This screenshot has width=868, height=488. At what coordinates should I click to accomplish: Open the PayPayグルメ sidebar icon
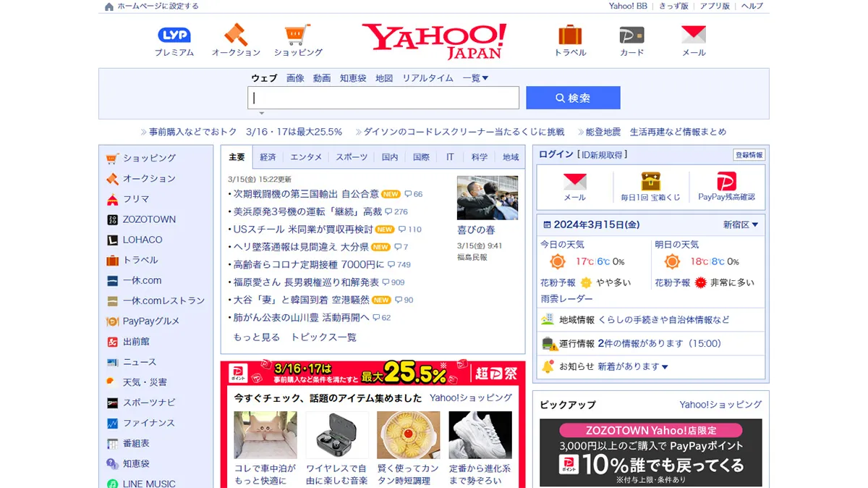point(112,321)
